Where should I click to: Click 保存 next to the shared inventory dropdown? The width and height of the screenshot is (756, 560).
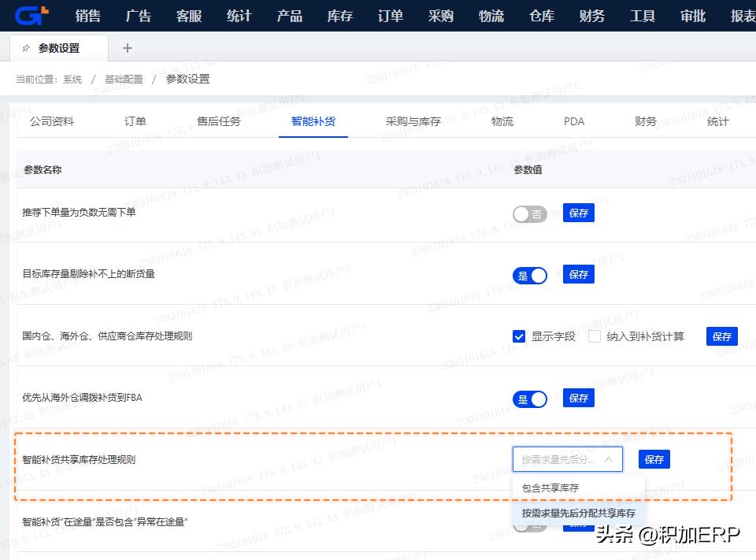point(654,458)
